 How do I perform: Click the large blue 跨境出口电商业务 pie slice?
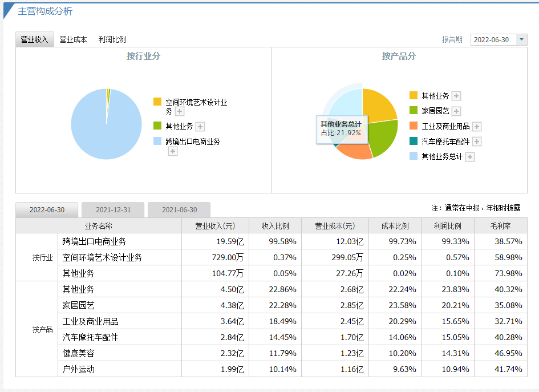(x=106, y=131)
